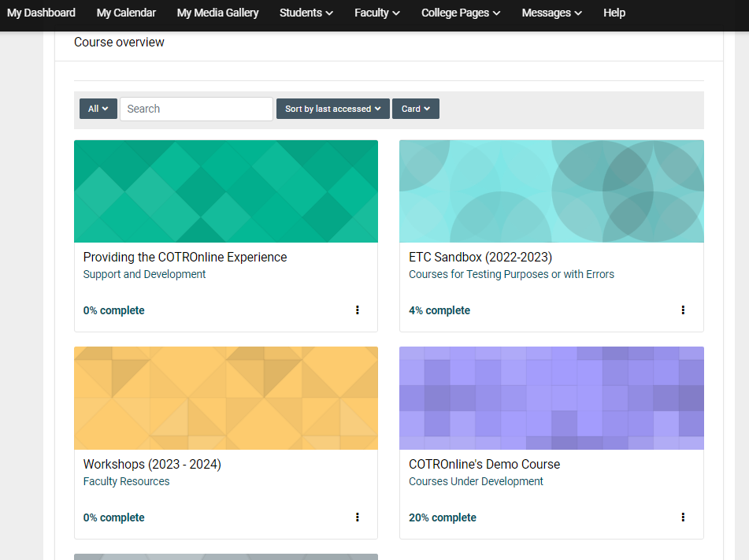Click the Course overview heading
This screenshot has width=749, height=560.
pos(119,42)
